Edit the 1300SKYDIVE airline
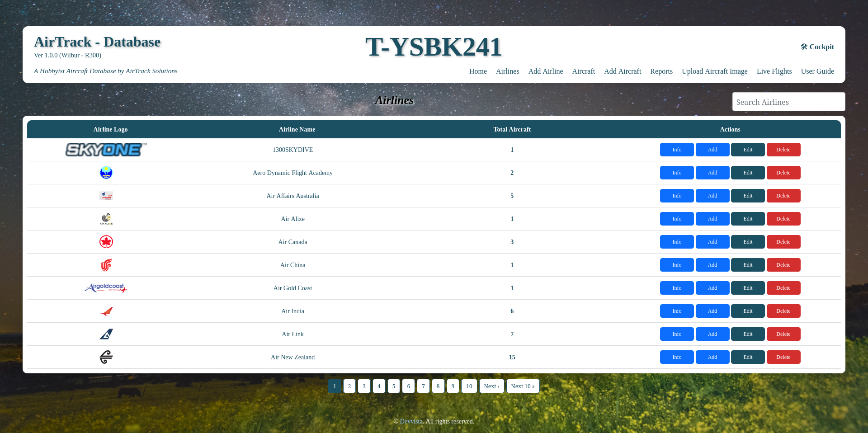Screen dimensions: 868x433 pos(748,150)
